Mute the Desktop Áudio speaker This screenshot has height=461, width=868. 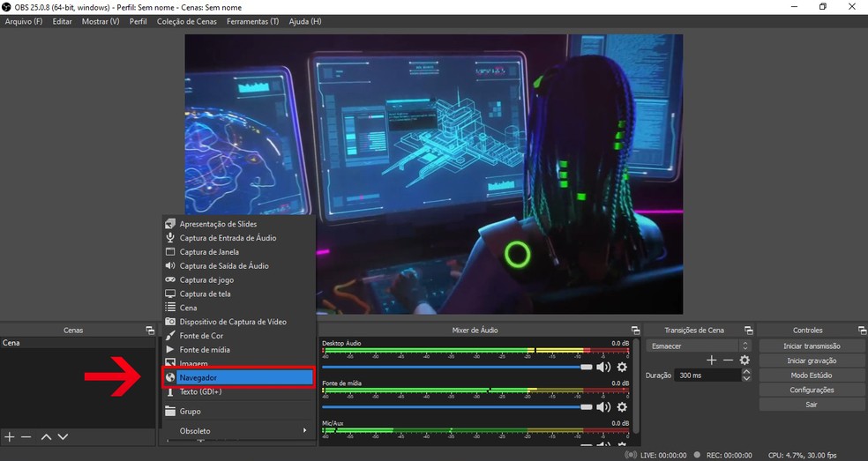click(x=603, y=367)
